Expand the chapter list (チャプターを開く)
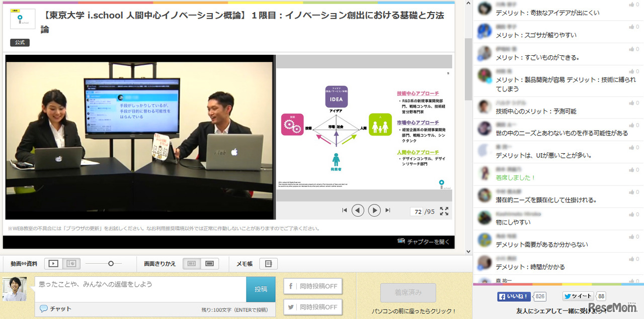644x319 pixels. click(425, 242)
